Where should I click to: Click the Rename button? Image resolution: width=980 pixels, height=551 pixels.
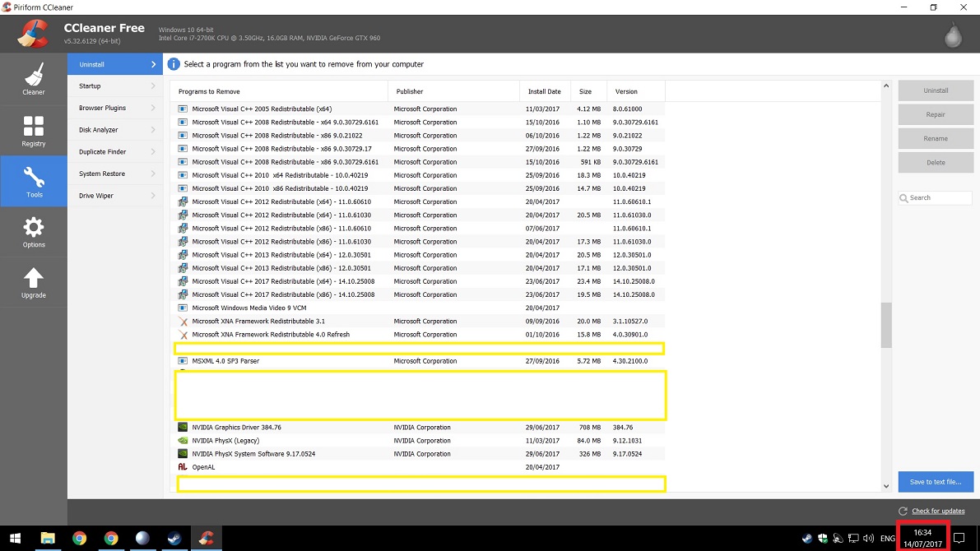(x=936, y=139)
